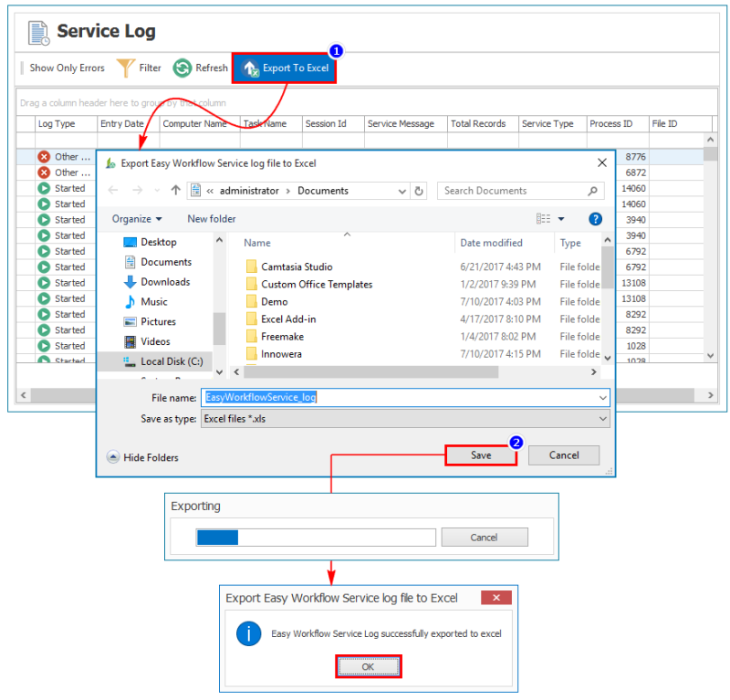Screen dimensions: 730x700
Task: Click the Export To Excel toolbar button
Action: [285, 68]
